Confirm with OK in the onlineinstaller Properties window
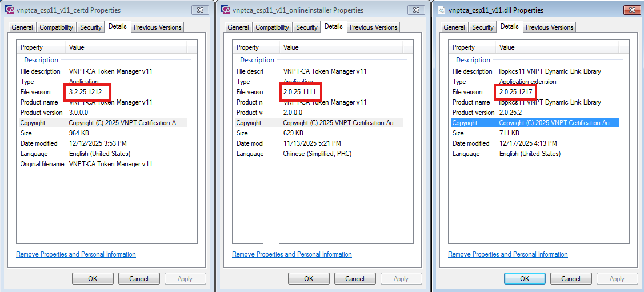Screen dimensions: 644x292 click(309, 278)
